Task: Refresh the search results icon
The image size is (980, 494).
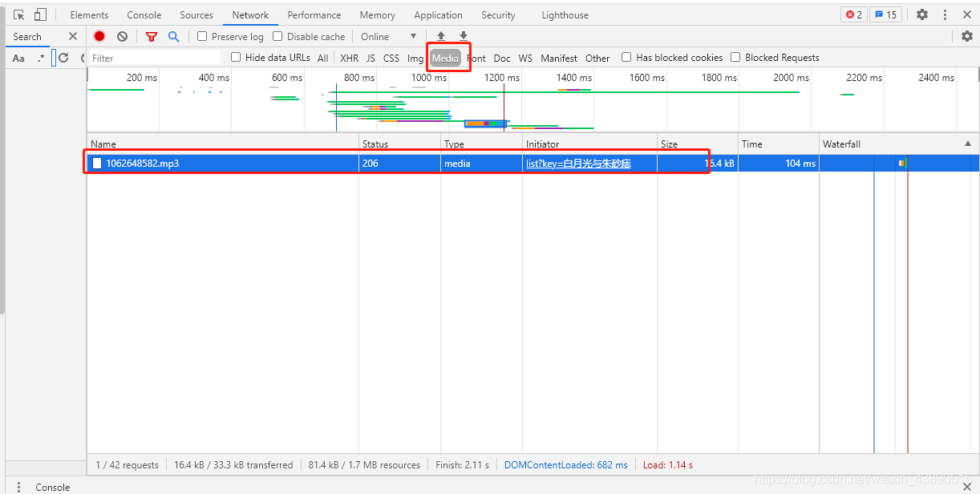Action: click(x=63, y=58)
